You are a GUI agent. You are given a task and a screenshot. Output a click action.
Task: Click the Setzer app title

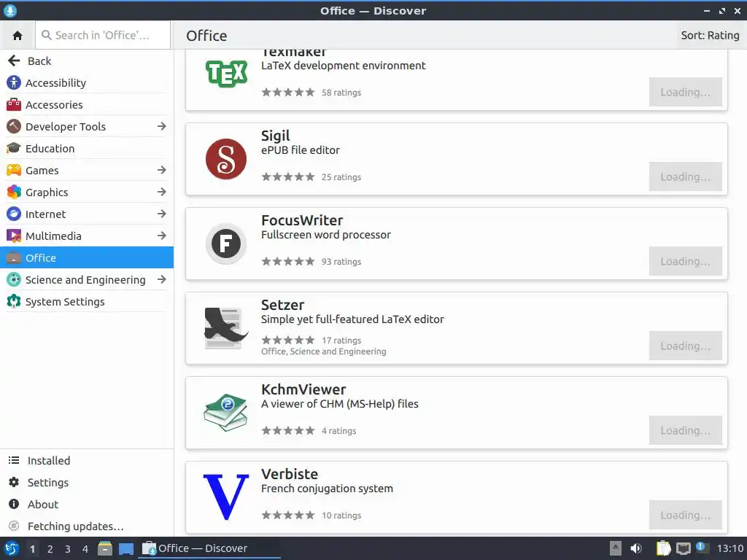point(282,305)
